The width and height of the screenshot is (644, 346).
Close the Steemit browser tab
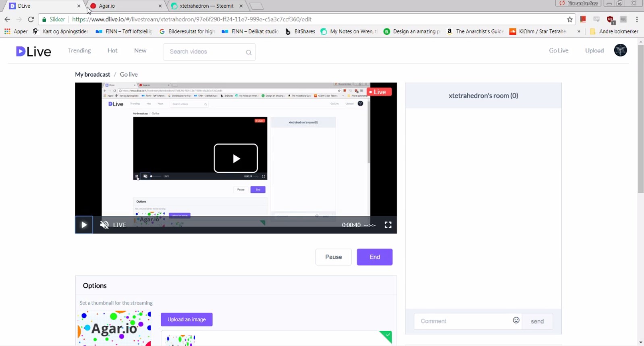pyautogui.click(x=241, y=6)
